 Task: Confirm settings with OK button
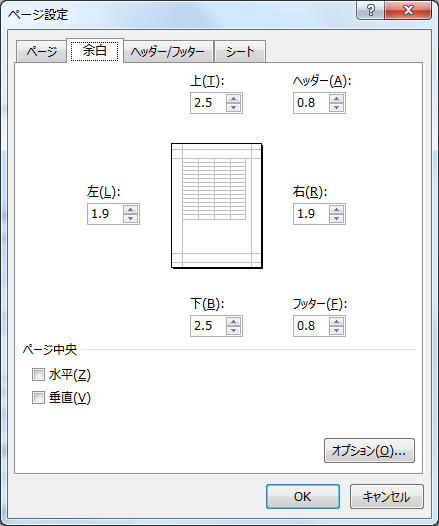click(x=303, y=496)
